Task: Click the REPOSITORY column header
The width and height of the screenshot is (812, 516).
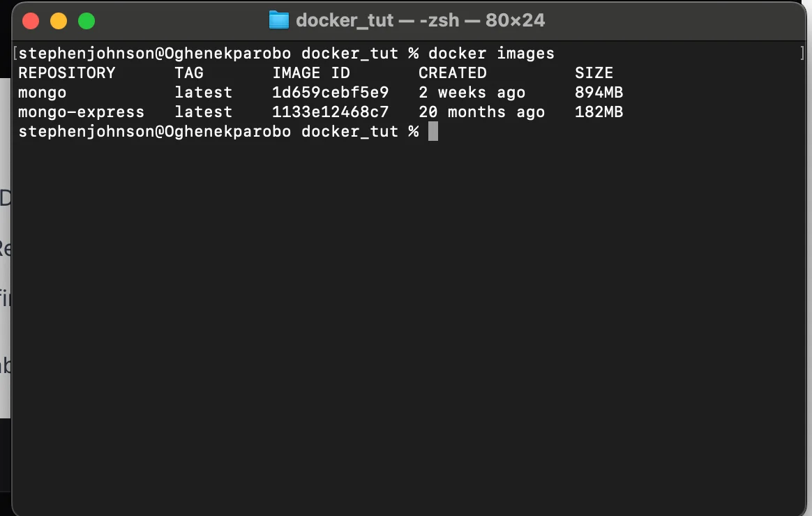Action: (x=66, y=73)
